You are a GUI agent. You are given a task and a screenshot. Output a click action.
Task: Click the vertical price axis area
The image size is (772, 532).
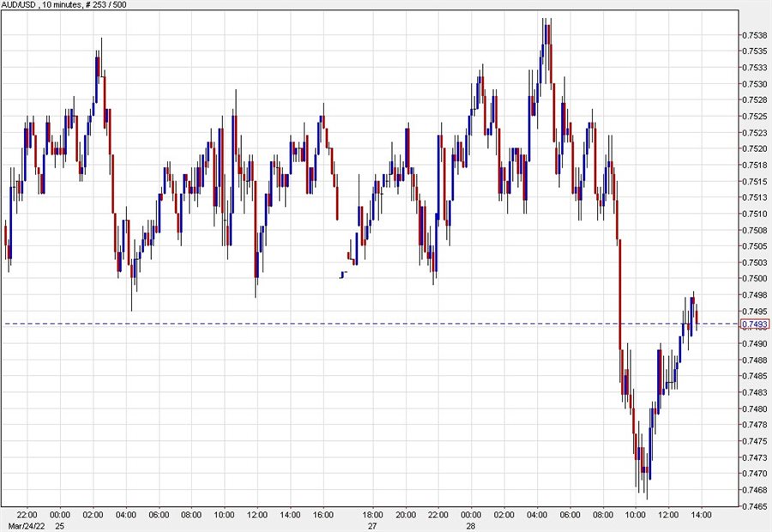pyautogui.click(x=757, y=257)
